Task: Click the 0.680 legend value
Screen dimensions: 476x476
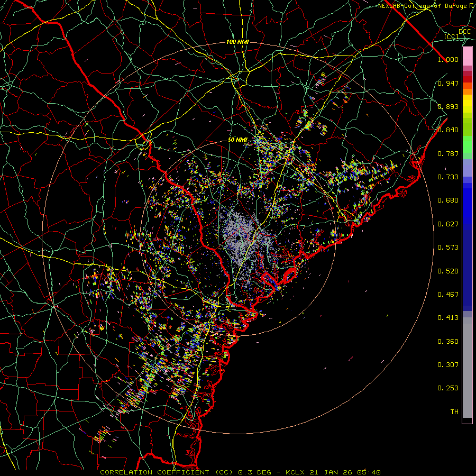Action: [x=448, y=200]
